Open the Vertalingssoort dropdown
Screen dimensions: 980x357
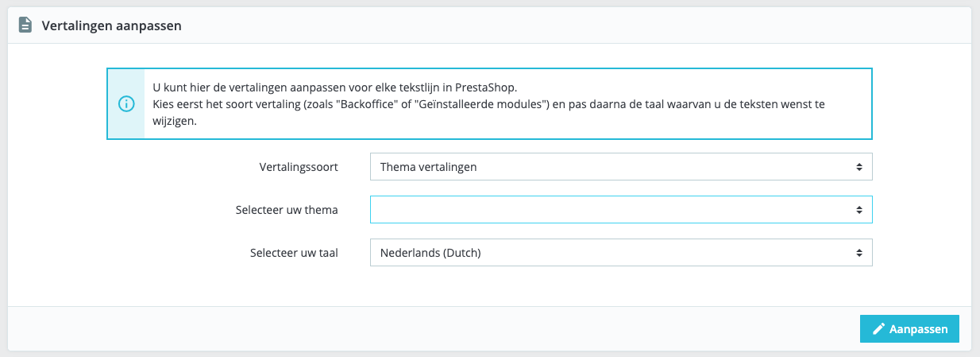pyautogui.click(x=621, y=167)
